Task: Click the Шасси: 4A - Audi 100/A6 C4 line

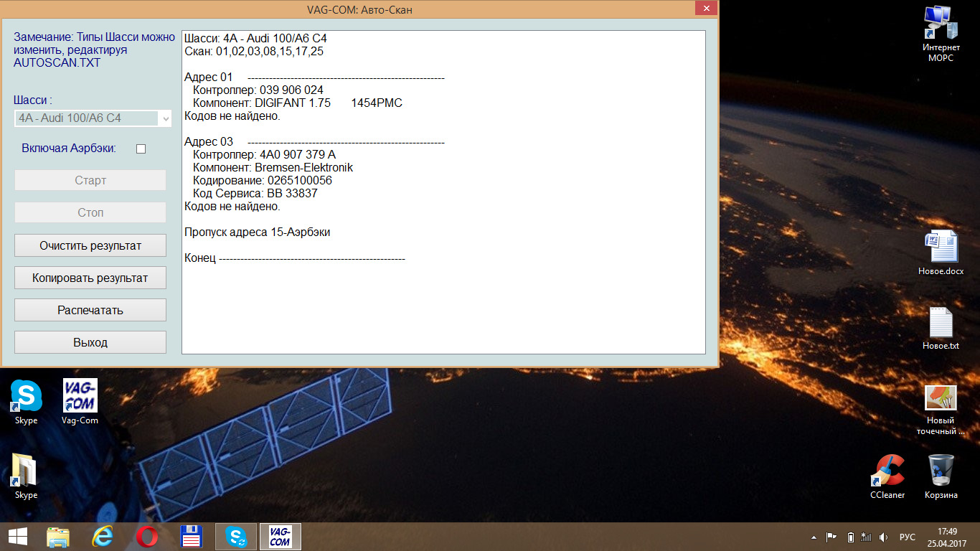Action: (x=256, y=37)
